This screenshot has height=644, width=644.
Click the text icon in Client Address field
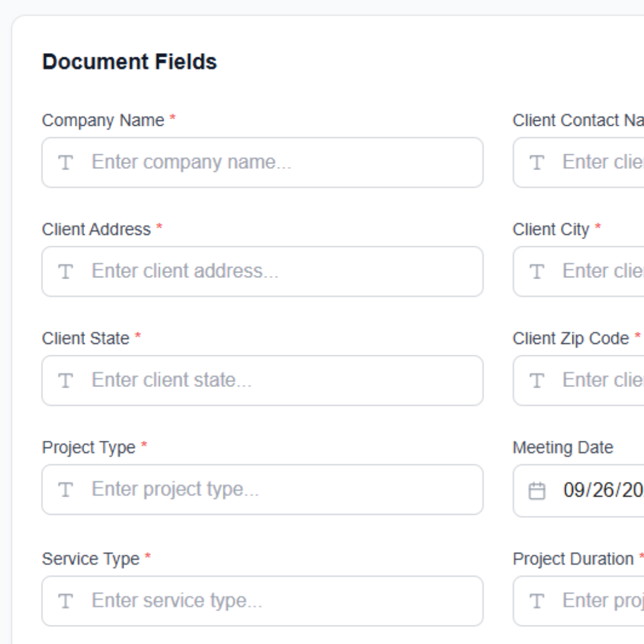point(66,272)
